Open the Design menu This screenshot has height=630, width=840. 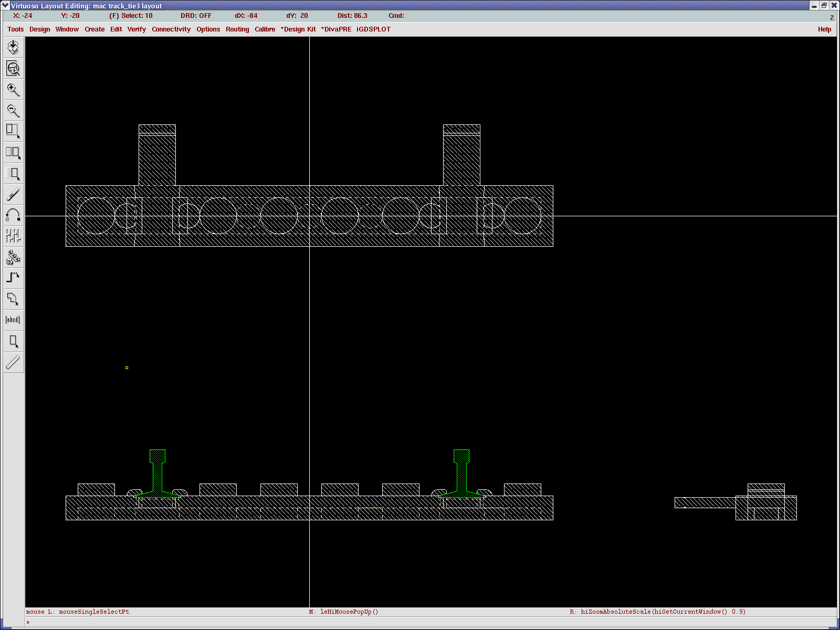point(40,29)
